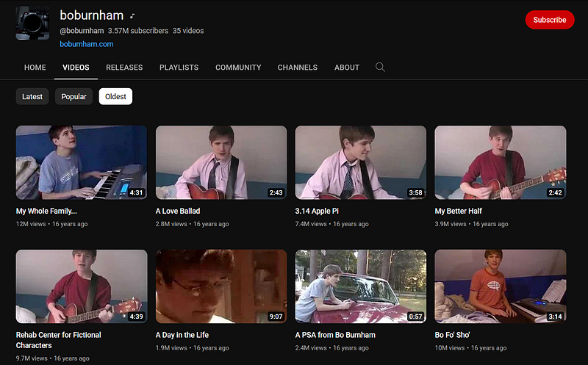Play Rehab Center for Fictional Characters thumbnail
The image size is (588, 365).
[x=82, y=286]
